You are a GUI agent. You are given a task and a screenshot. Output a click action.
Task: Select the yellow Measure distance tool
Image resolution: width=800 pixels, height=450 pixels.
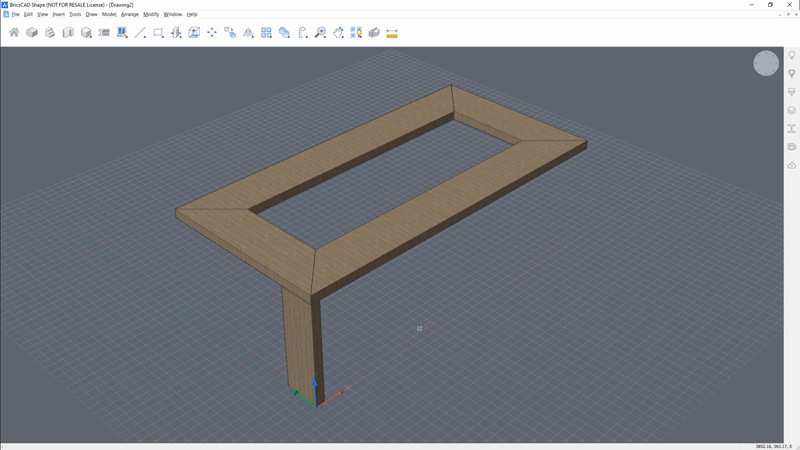coord(392,33)
